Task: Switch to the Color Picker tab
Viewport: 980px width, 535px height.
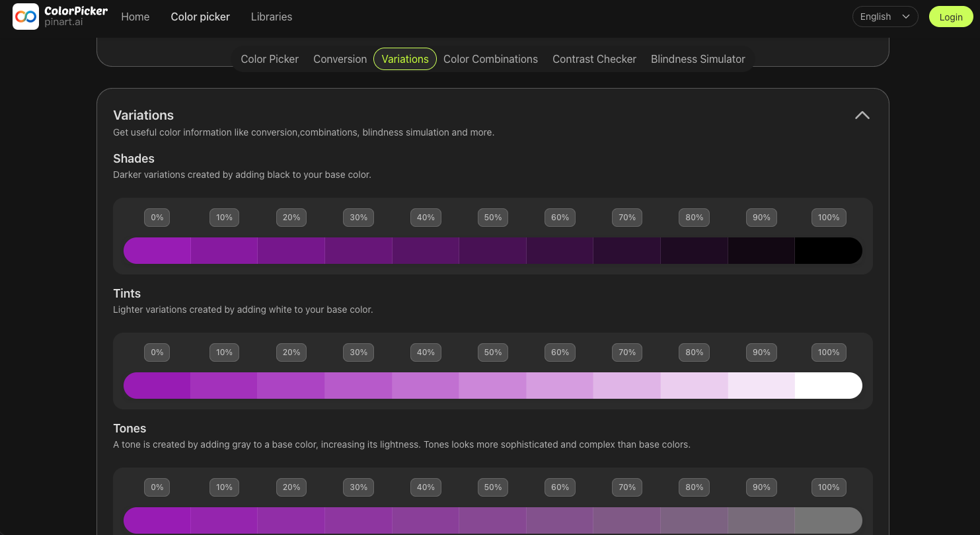Action: tap(270, 59)
